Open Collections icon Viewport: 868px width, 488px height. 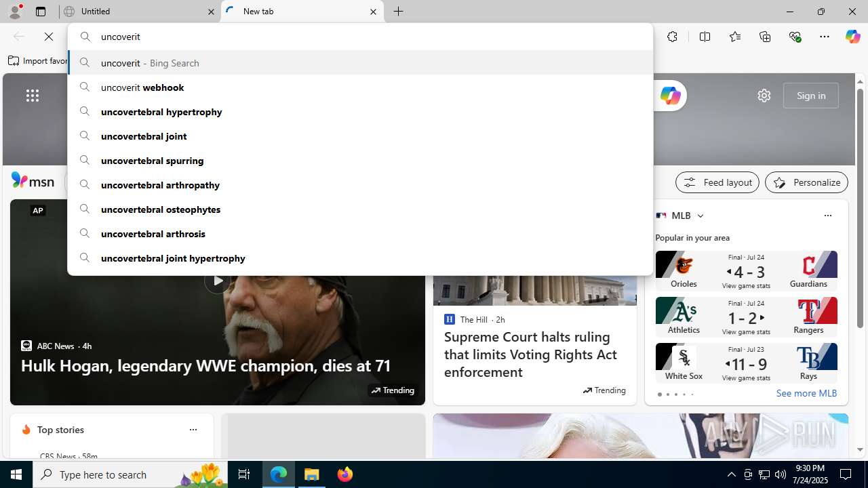pos(765,37)
